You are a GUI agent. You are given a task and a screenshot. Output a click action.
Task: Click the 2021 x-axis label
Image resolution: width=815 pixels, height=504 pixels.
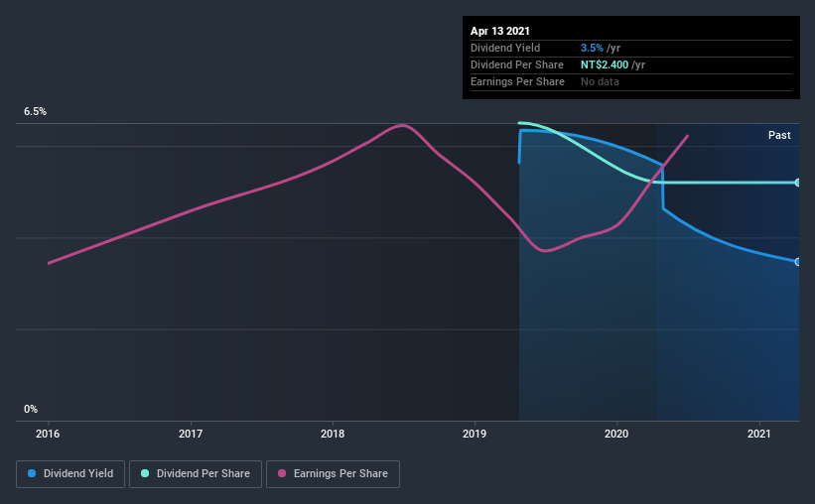758,434
